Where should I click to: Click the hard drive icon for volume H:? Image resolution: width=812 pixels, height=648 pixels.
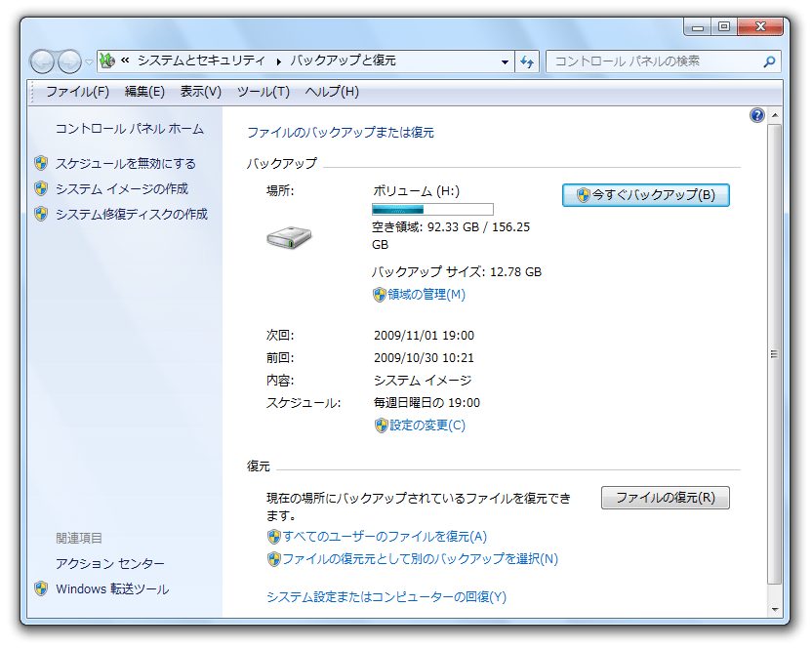click(x=289, y=237)
